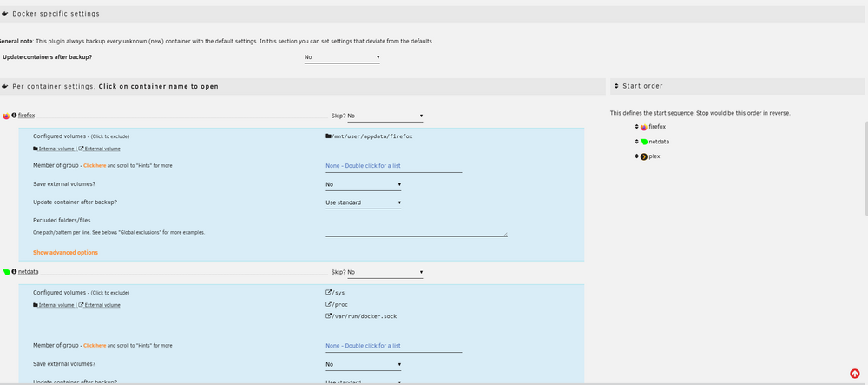Exclude the /var/run/docker.sock external volume
Viewport: 868px width, 385px height.
361,316
